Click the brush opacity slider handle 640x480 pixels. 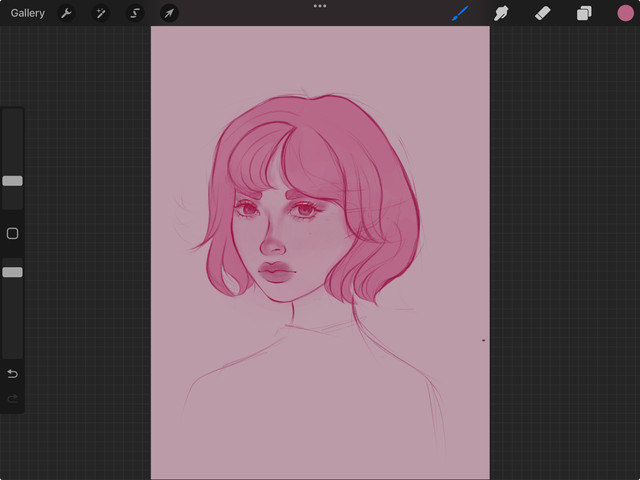(x=12, y=272)
